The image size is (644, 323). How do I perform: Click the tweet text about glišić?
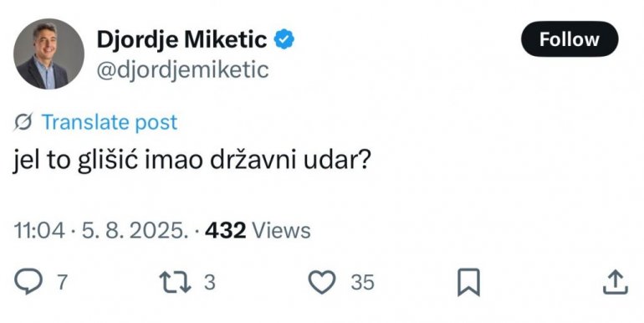192,161
